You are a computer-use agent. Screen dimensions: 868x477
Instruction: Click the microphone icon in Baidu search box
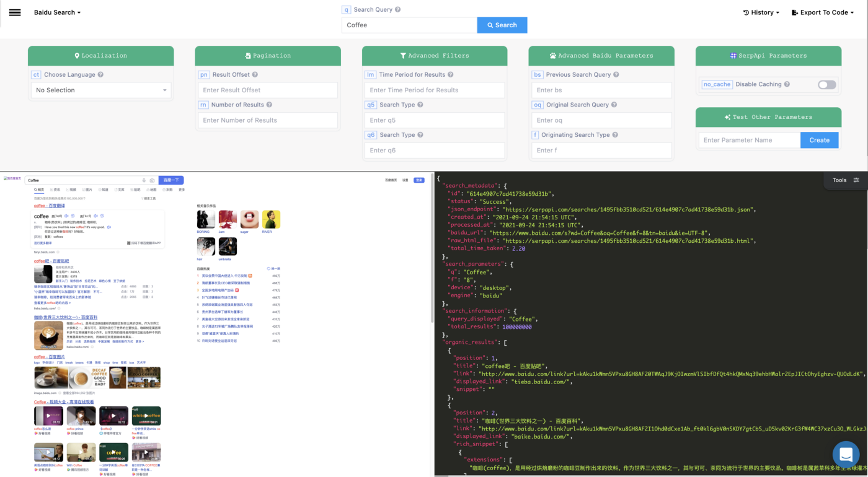click(x=144, y=180)
